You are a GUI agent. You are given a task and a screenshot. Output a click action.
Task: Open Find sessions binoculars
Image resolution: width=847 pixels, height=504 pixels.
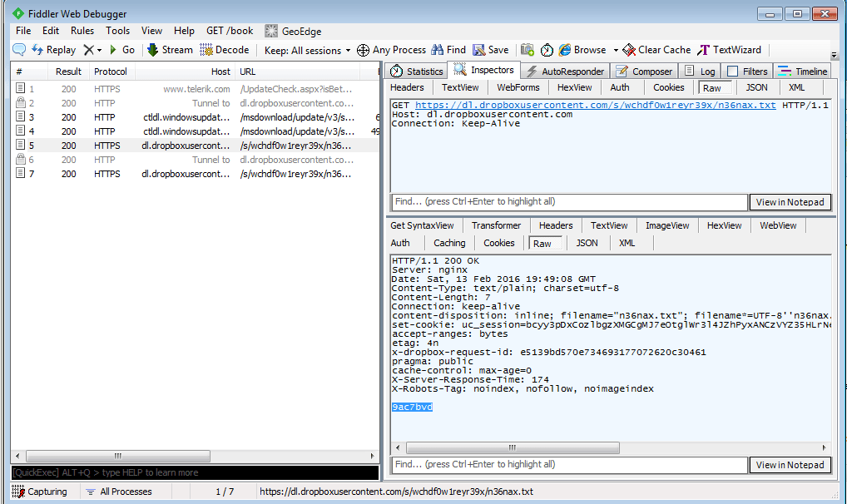pos(448,50)
